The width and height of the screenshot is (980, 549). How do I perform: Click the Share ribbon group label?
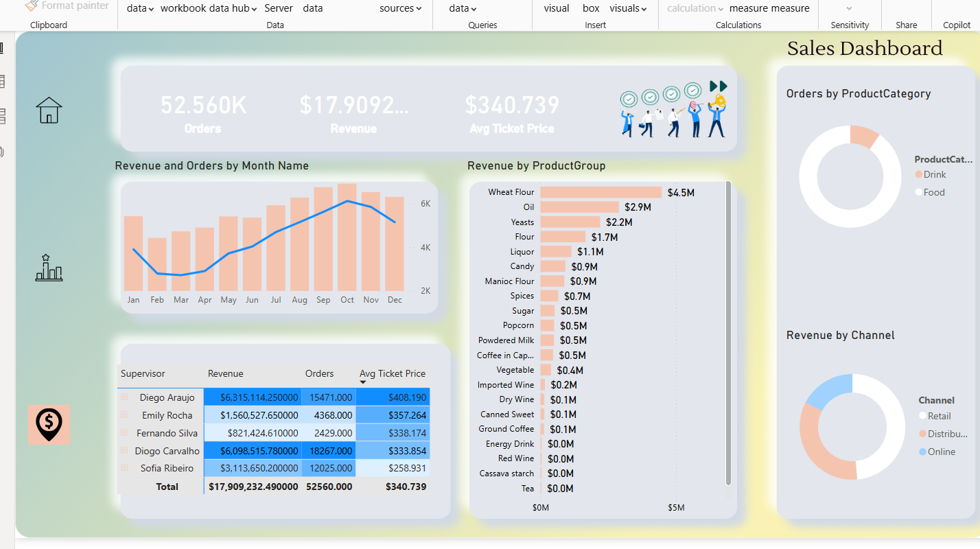click(906, 25)
